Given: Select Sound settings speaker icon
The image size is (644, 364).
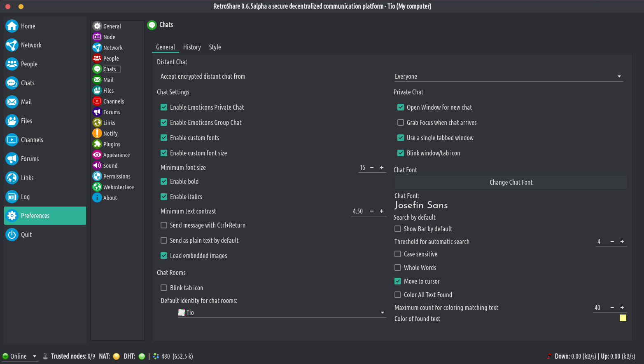Looking at the screenshot, I should click(97, 165).
